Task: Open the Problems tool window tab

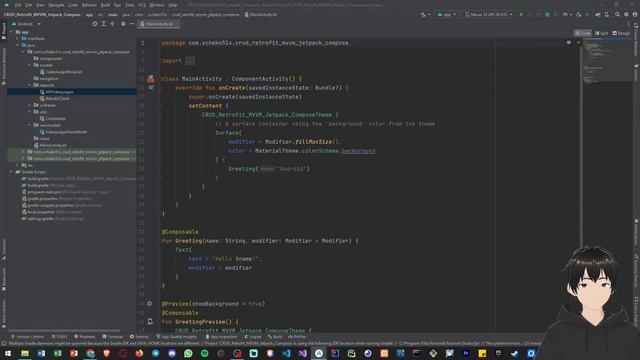Action: click(x=85, y=337)
